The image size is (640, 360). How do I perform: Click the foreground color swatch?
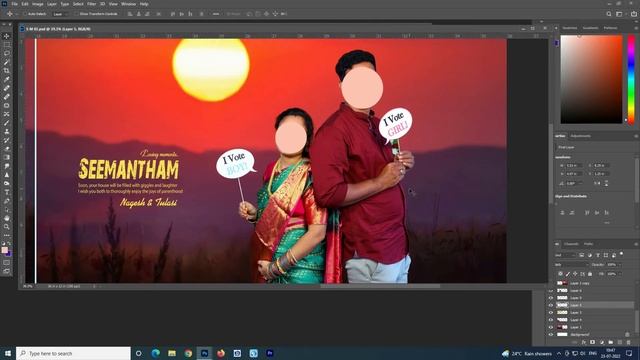pos(4,250)
